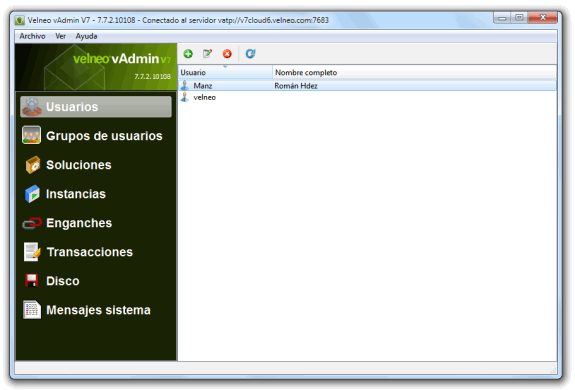Click the red delete user icon
This screenshot has height=390, width=575.
(227, 54)
